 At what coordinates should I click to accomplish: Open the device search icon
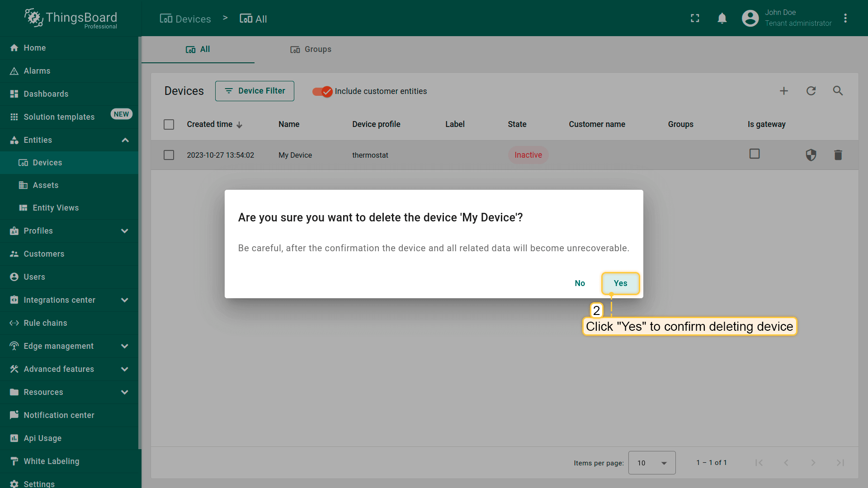(x=838, y=91)
